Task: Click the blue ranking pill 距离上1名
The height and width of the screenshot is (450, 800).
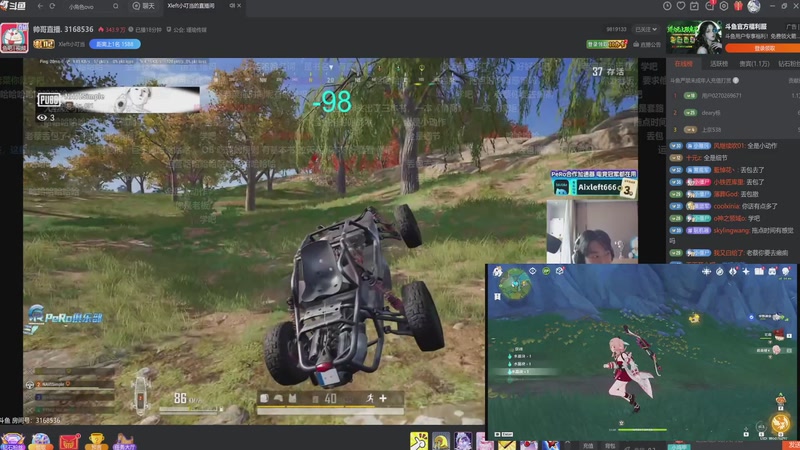Action: click(115, 44)
